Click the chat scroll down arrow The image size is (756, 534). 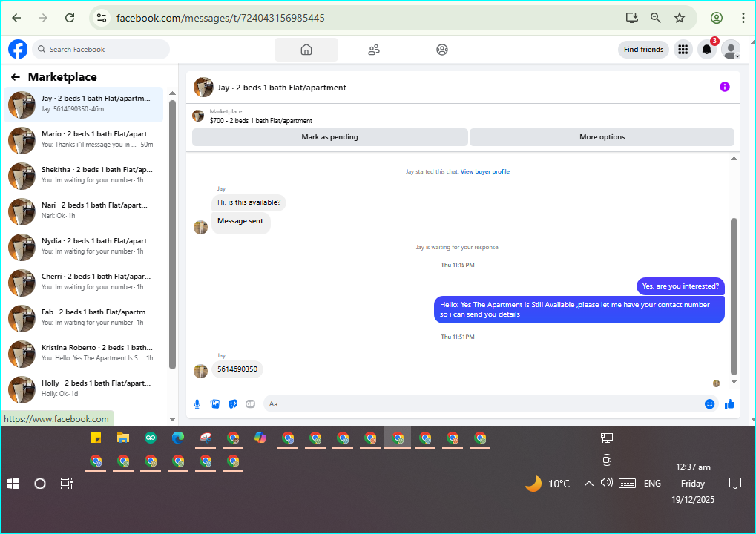734,382
